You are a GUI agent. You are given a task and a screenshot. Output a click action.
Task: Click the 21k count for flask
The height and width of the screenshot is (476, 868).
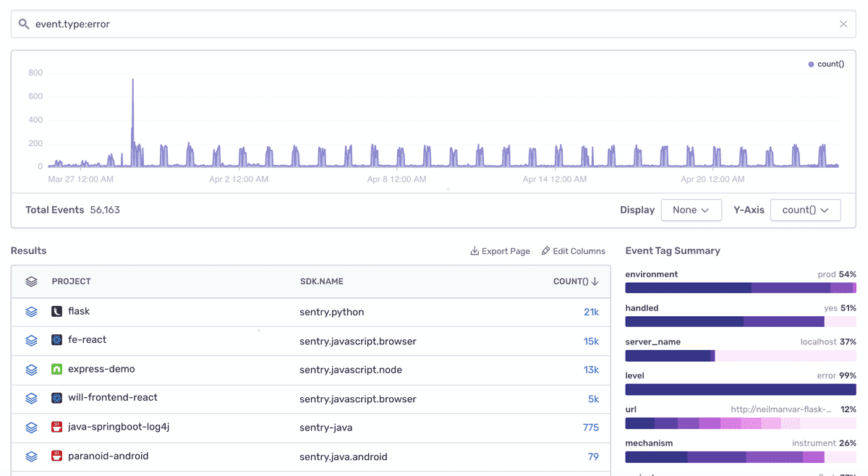[591, 312]
